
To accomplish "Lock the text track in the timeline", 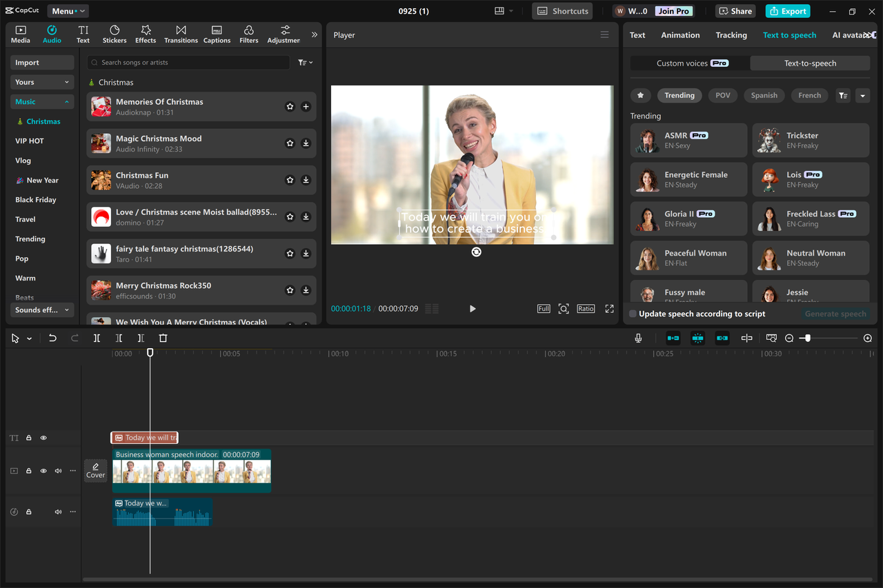I will (28, 438).
